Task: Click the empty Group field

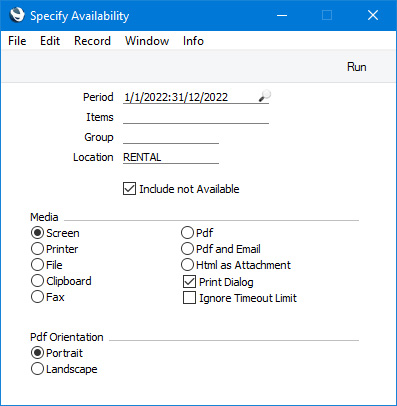Action: (171, 137)
